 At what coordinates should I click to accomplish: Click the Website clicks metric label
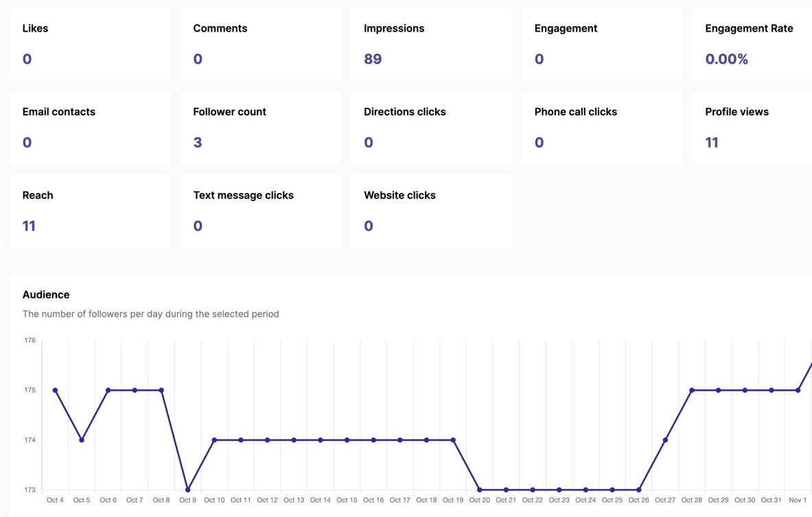399,195
